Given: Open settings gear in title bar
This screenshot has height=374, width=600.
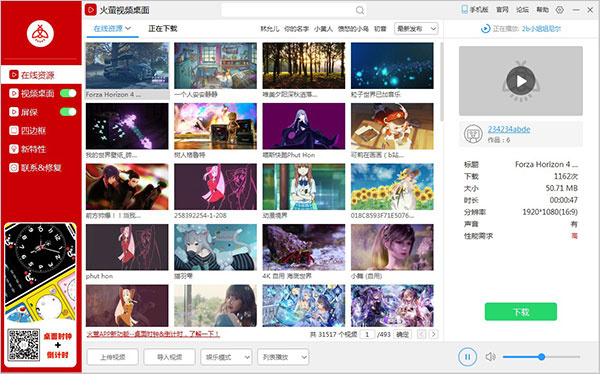Looking at the screenshot, I should 559,10.
